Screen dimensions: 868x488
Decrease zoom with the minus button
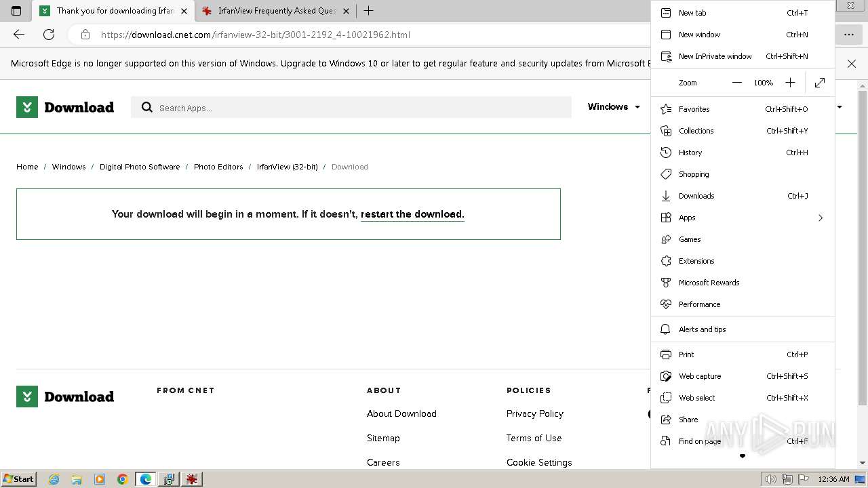click(737, 83)
